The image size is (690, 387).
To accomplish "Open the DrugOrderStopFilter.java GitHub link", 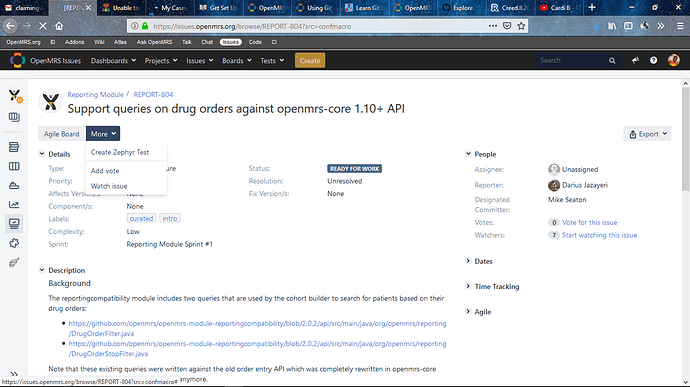I will 257,348.
